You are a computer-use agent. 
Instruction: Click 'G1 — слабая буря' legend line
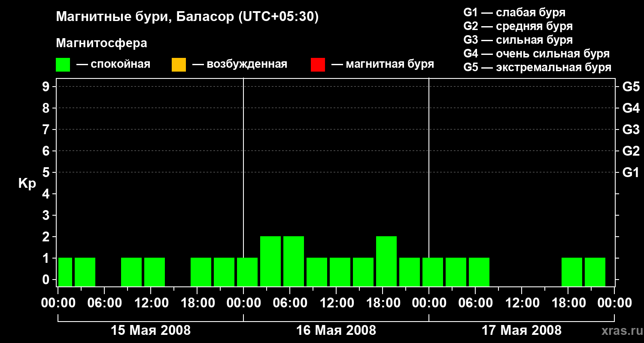pos(514,12)
